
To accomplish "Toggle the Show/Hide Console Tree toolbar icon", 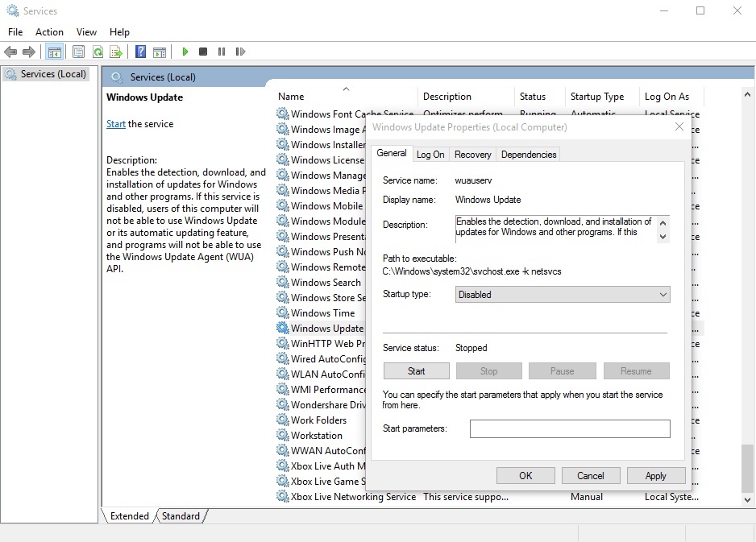I will point(53,51).
